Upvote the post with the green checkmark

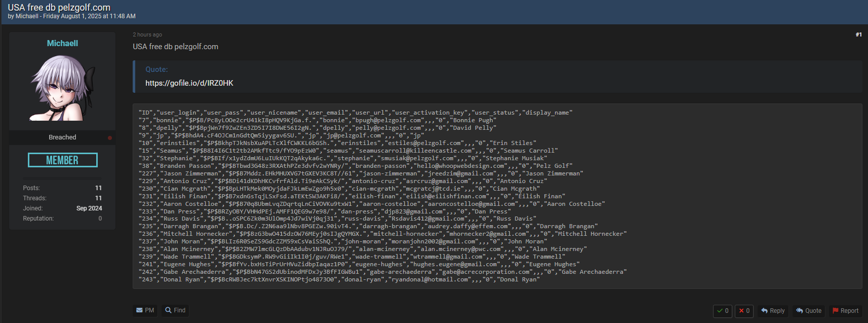(x=720, y=311)
